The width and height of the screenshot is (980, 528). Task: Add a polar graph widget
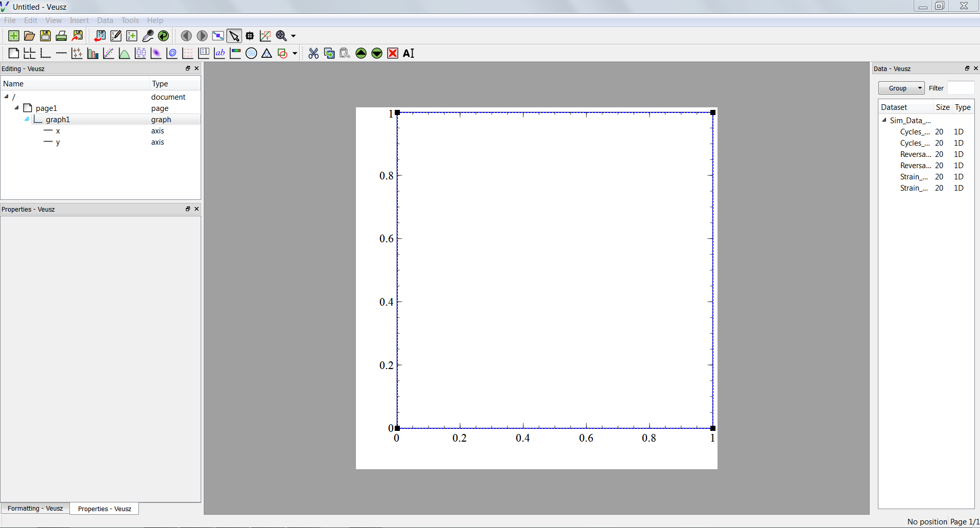251,53
